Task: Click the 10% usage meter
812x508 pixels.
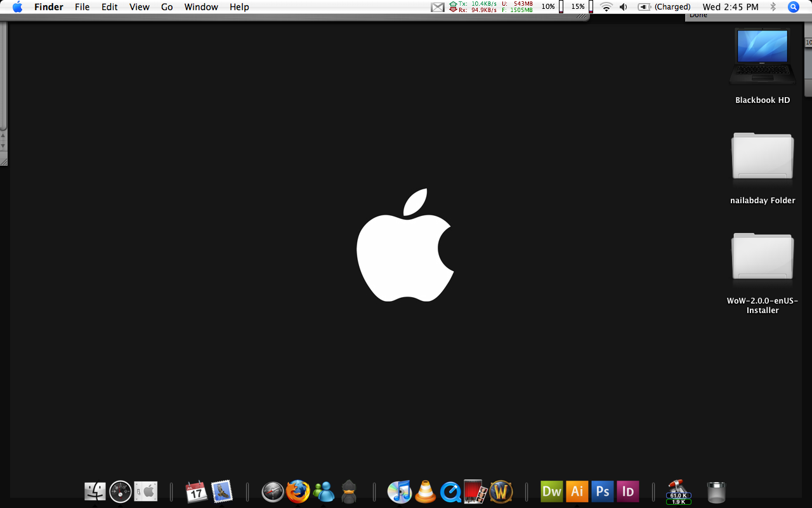Action: (553, 7)
